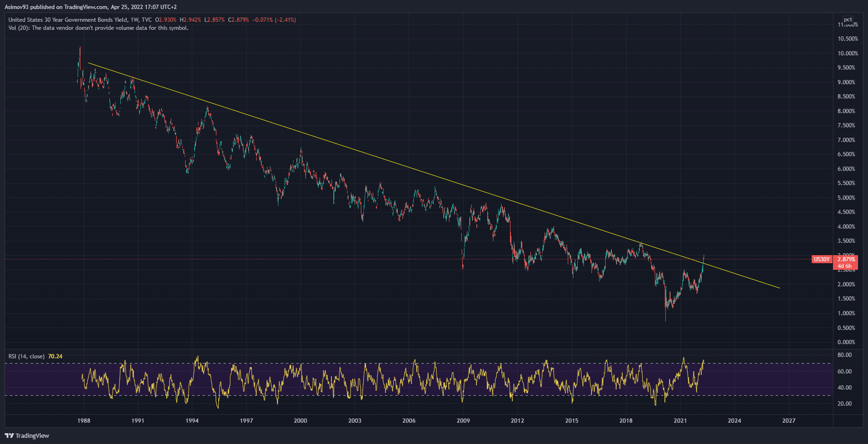Click the 80.00 level on the RSI axis

844,355
